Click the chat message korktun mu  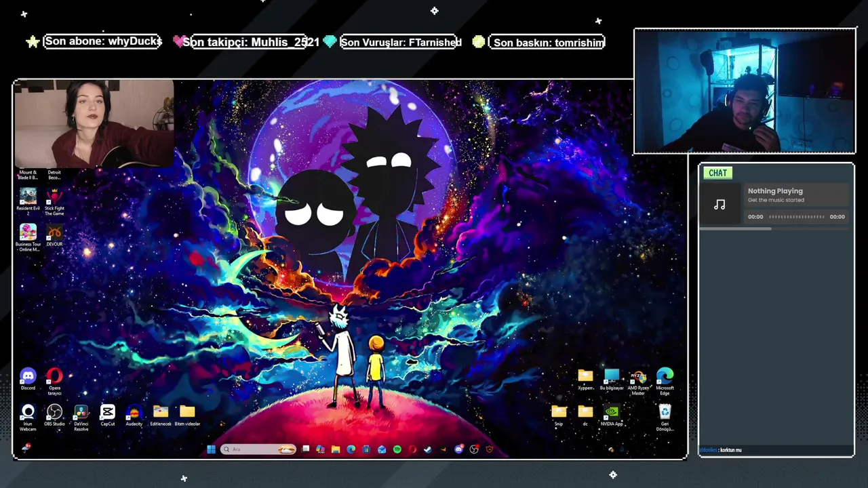tap(730, 450)
